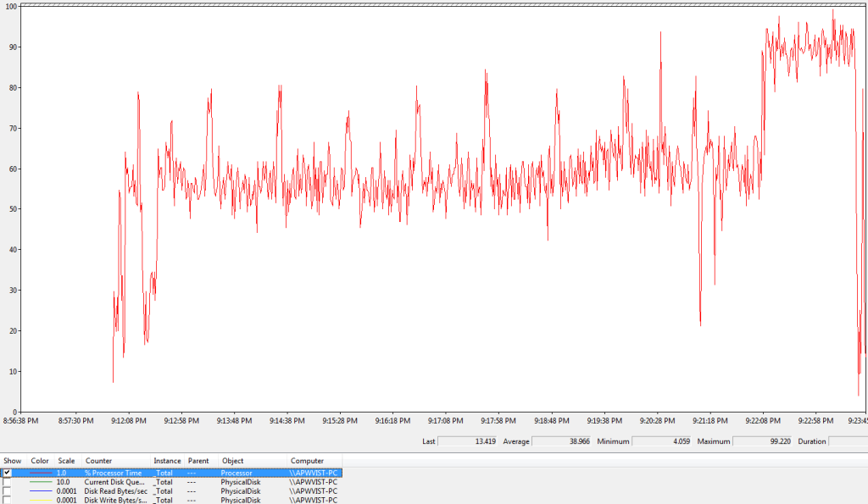This screenshot has width=868, height=504.
Task: Click the Scale column header
Action: tap(66, 461)
